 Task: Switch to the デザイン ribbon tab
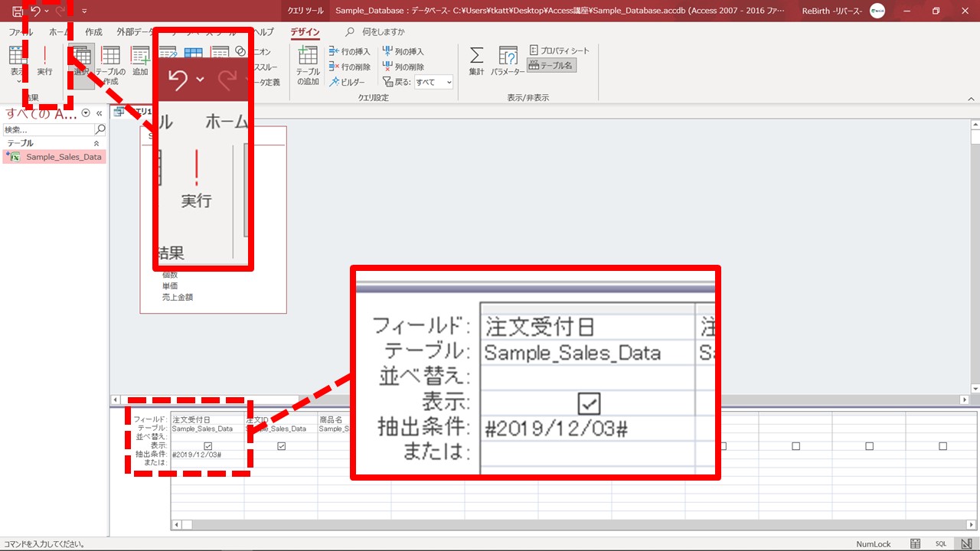click(305, 32)
